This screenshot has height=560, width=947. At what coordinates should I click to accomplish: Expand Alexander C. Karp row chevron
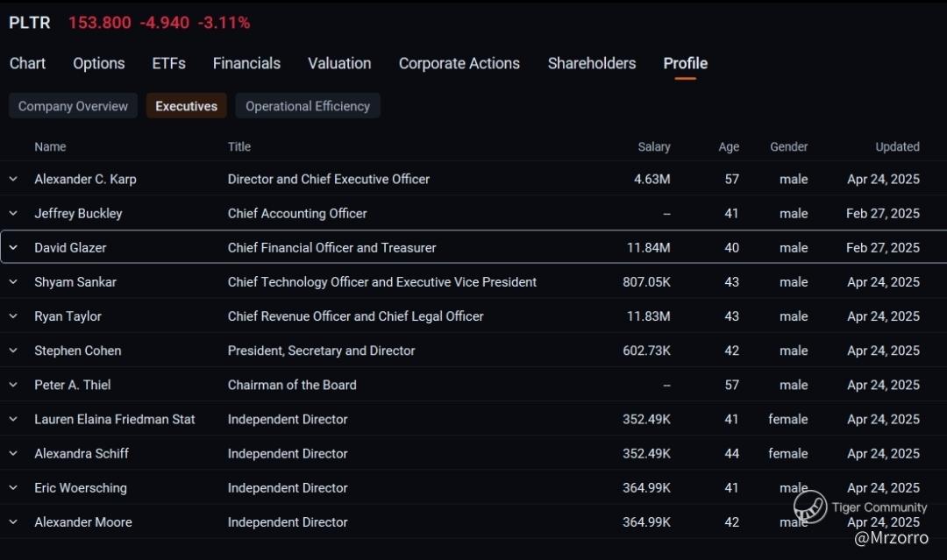[13, 179]
